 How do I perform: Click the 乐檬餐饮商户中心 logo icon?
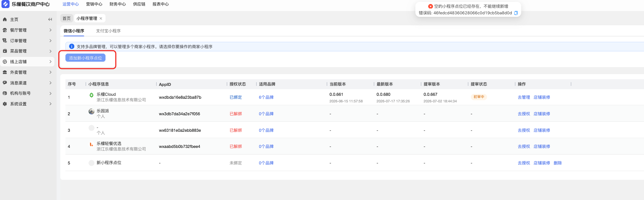(6, 4)
